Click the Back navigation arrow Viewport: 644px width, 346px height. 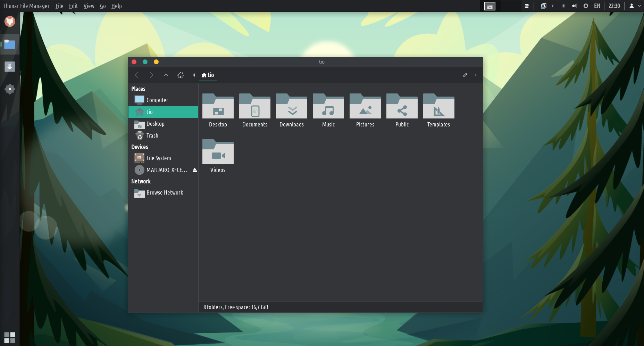click(x=137, y=75)
